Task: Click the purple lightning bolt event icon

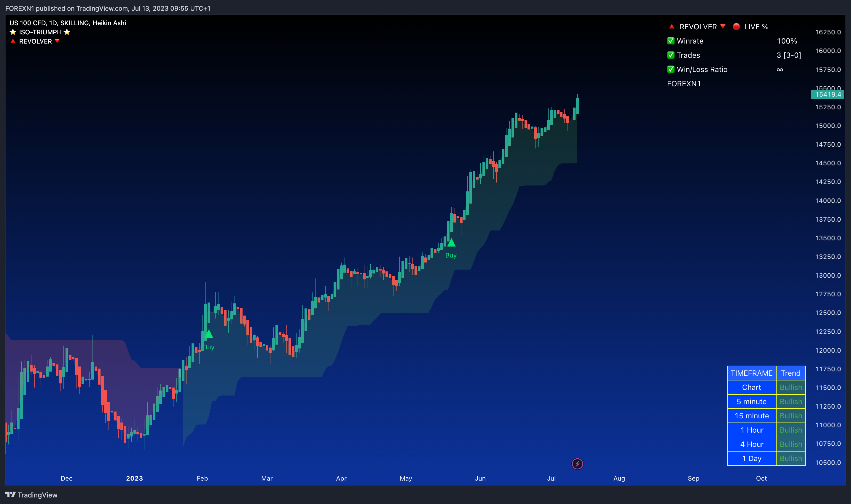Action: [x=577, y=464]
